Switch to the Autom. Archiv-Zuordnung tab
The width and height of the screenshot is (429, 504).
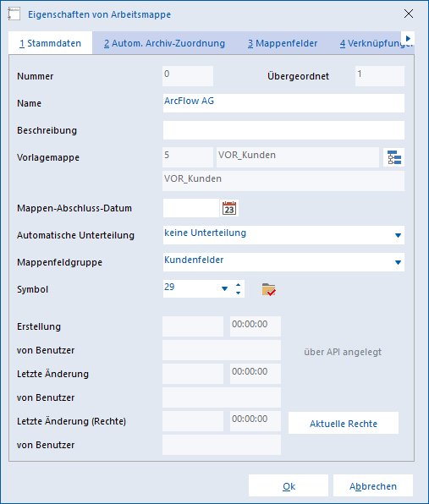click(x=164, y=43)
